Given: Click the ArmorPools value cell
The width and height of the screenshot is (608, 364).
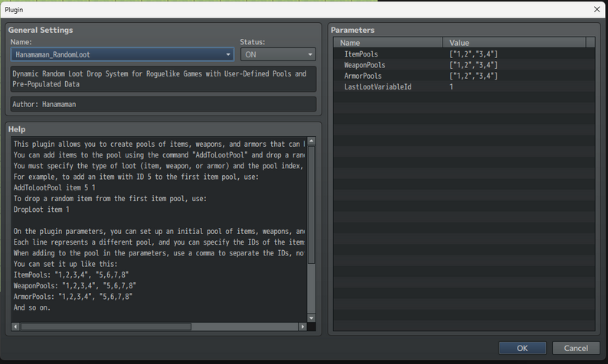Looking at the screenshot, I should (x=473, y=76).
